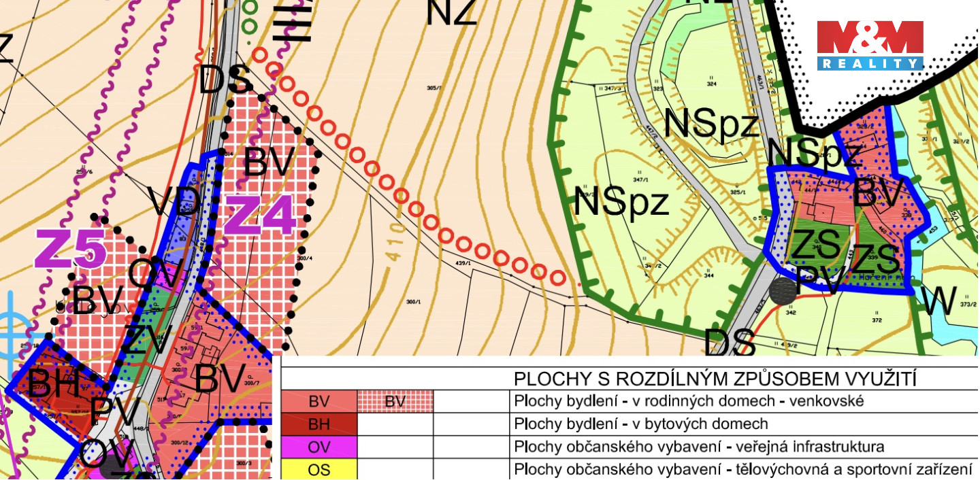Pick the hatched BV legend swatch
Viewport: 980px width, 480px height.
click(395, 401)
